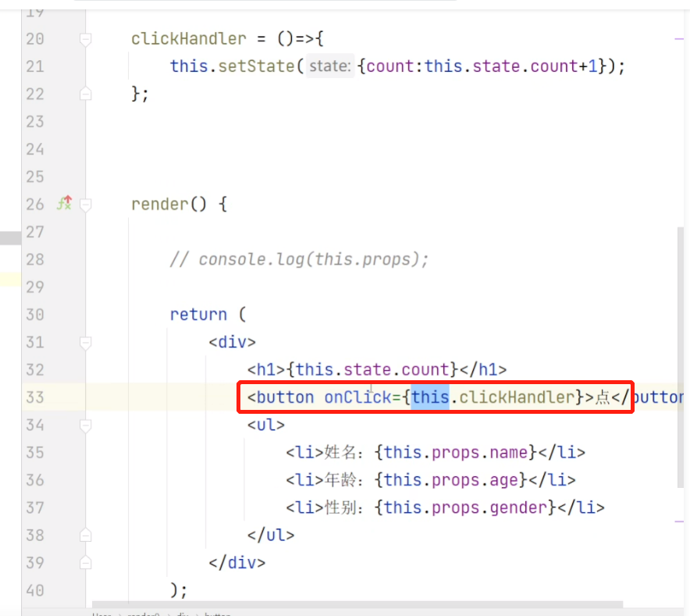Click line number 23 in the gutter
The height and width of the screenshot is (616, 690).
point(35,122)
